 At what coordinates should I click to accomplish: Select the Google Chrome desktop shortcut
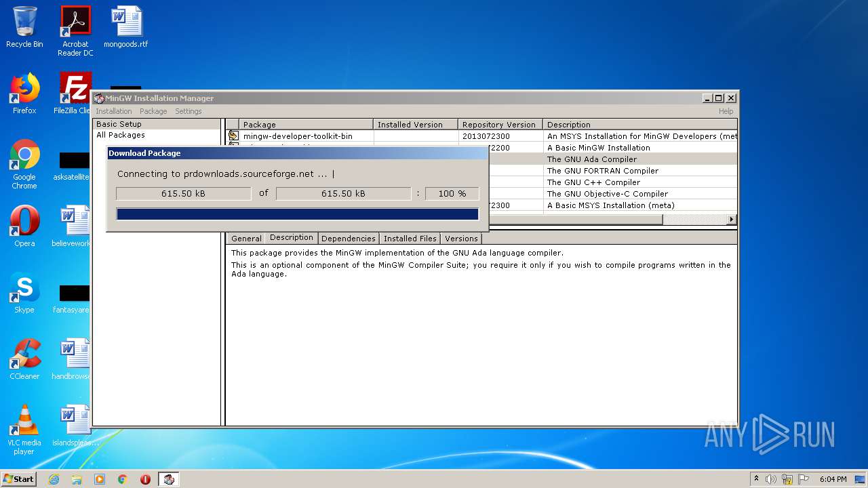pyautogui.click(x=24, y=164)
